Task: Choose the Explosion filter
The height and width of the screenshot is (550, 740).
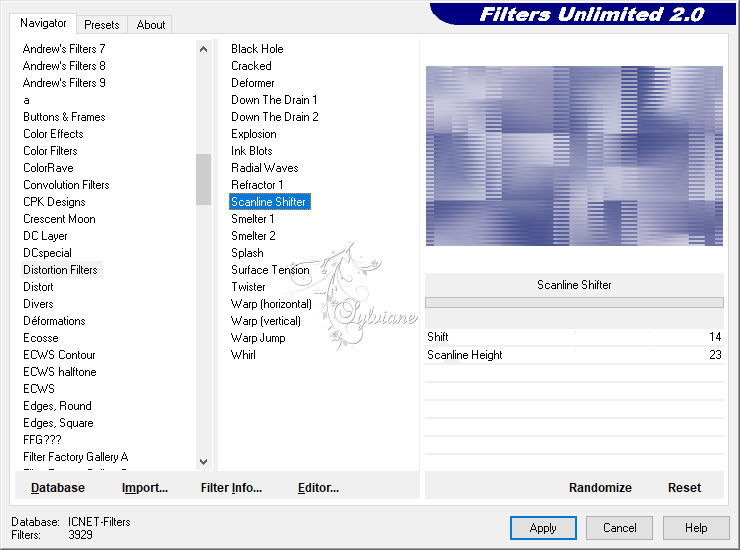Action: (254, 134)
